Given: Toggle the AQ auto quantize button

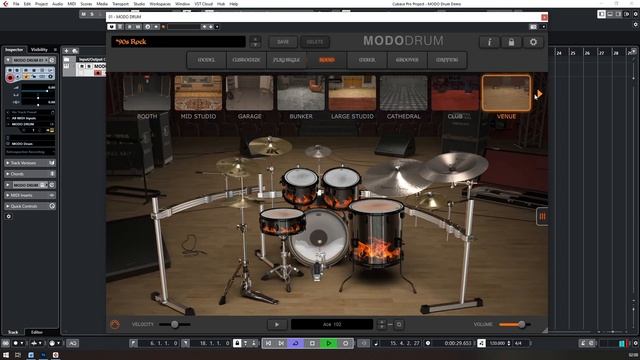Looking at the screenshot, I should pos(73,343).
